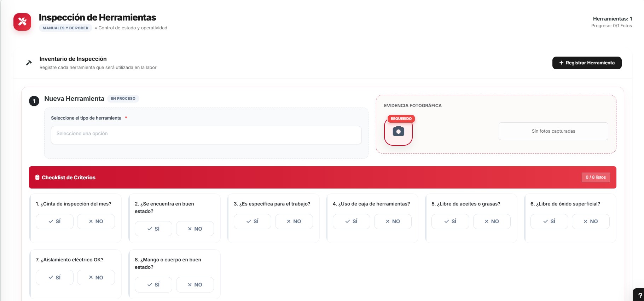The image size is (644, 301).
Task: Click the 'EN PROCESO' status badge
Action: pos(123,99)
